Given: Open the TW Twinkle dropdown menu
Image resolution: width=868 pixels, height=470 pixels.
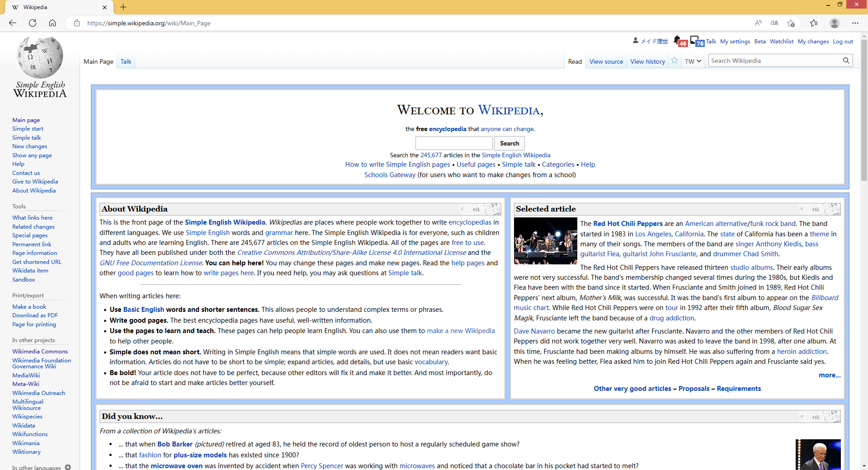Looking at the screenshot, I should (x=693, y=61).
